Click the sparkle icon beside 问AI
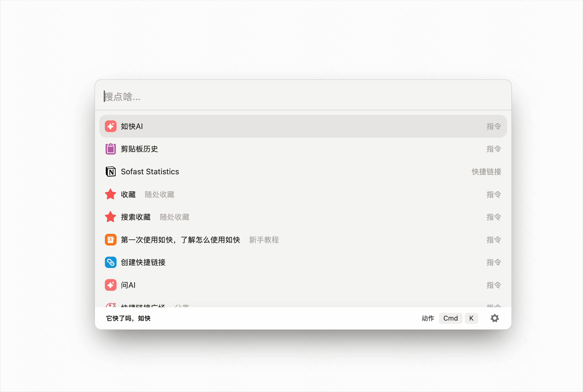583x392 pixels. (x=110, y=285)
